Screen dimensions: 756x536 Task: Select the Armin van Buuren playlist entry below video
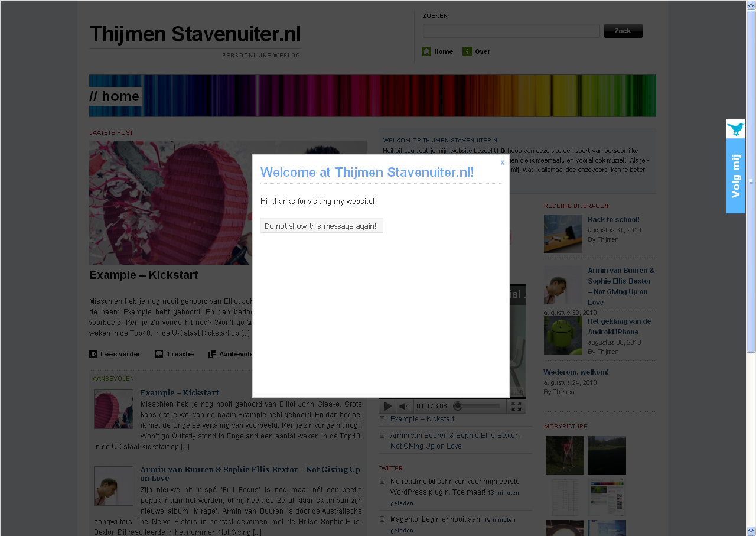[457, 441]
